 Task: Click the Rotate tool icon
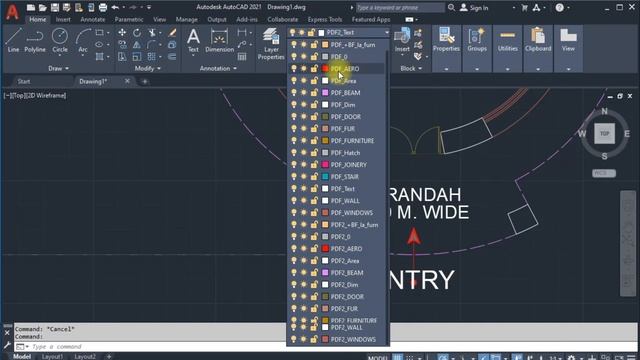tap(137, 33)
